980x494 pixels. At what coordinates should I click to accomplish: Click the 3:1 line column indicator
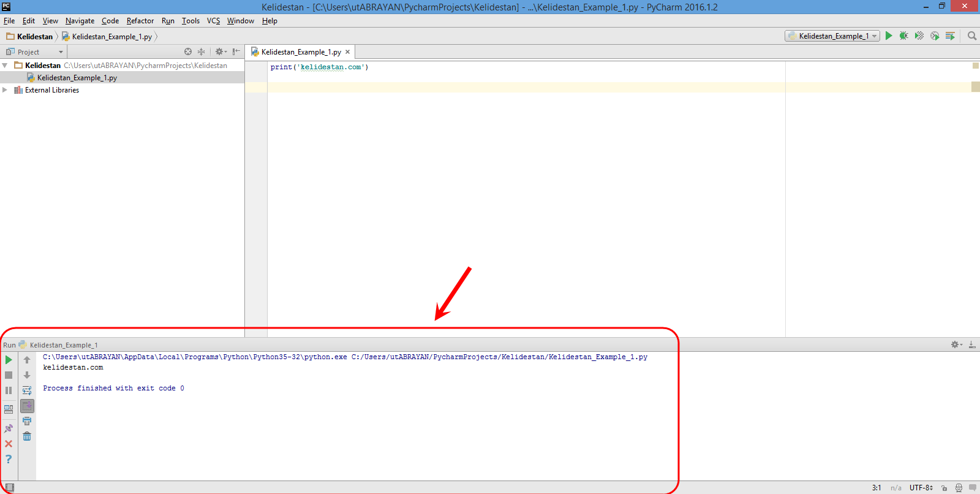pos(876,488)
